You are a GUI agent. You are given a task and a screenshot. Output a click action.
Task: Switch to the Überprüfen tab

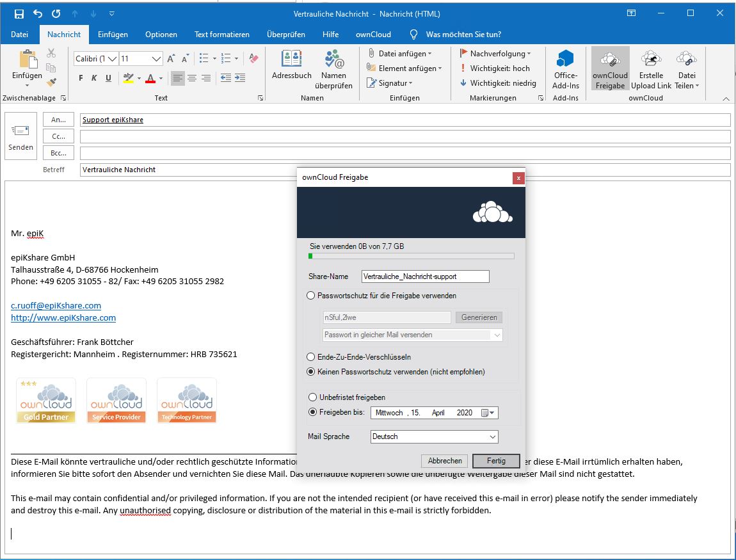pos(286,35)
